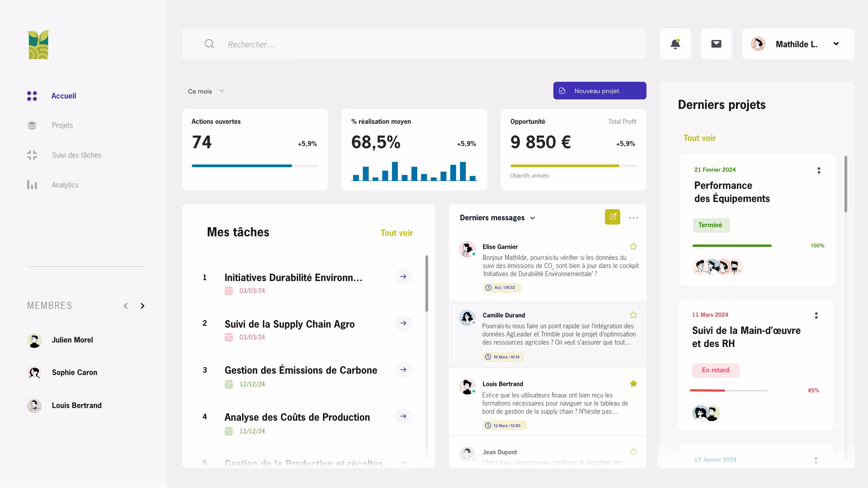Screen dimensions: 868x488
Task: Expand the Derniers messages dropdown chevron
Action: pos(532,218)
